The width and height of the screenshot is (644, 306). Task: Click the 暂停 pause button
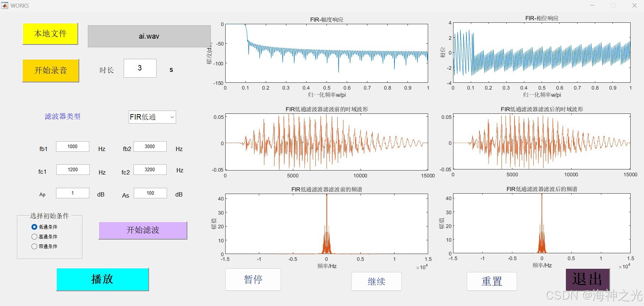point(253,279)
